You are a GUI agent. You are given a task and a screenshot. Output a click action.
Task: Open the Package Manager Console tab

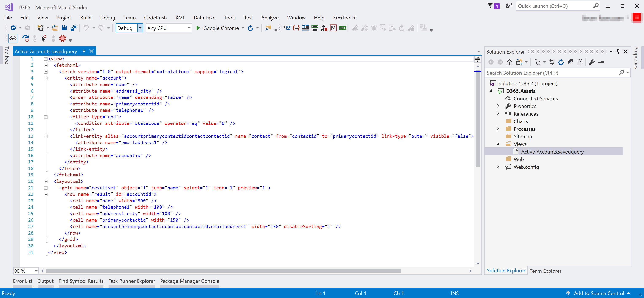189,281
